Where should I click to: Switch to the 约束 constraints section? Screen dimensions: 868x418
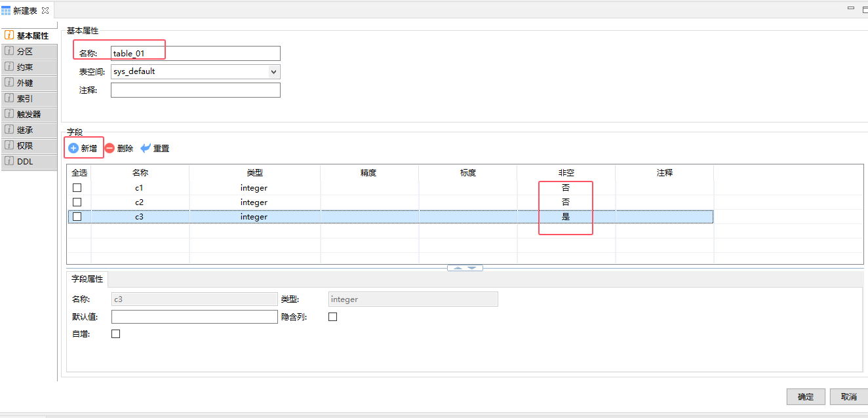(x=25, y=67)
